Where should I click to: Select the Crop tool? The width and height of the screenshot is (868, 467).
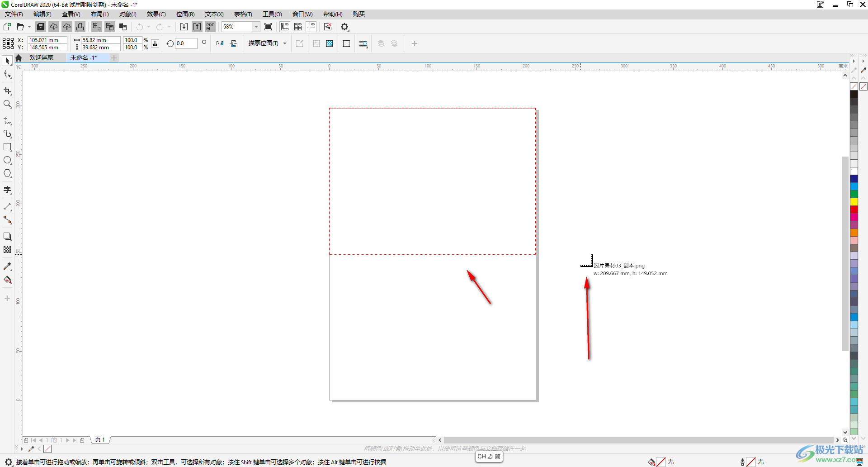(7, 91)
